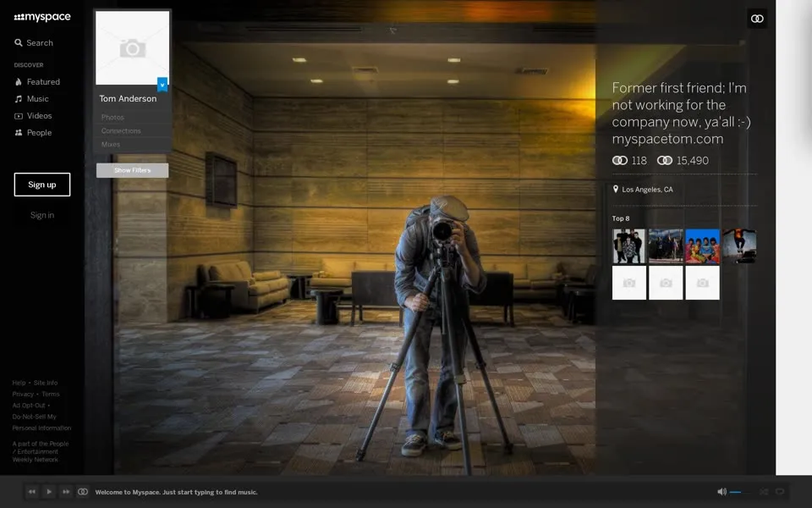Open the Ad Opt-Out footer link
The width and height of the screenshot is (812, 508).
[x=29, y=406]
